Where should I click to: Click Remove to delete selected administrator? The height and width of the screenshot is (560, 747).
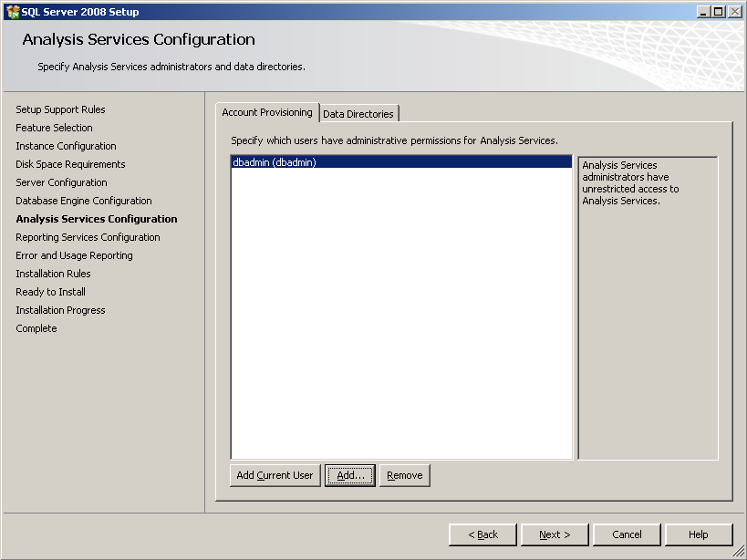click(404, 475)
